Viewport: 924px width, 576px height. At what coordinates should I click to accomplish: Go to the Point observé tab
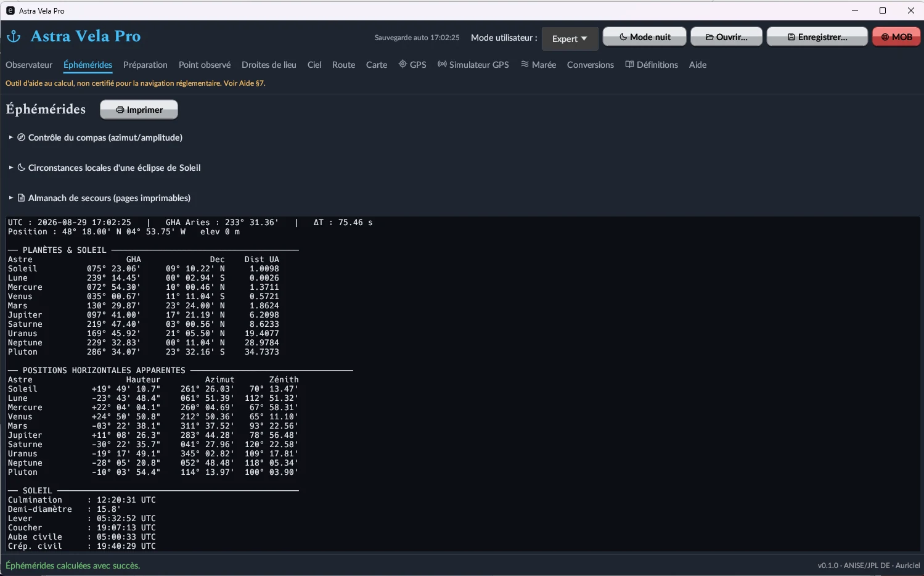coord(205,65)
